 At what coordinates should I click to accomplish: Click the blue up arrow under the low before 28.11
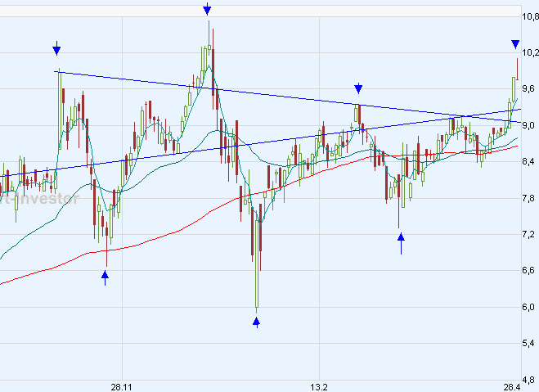(105, 278)
